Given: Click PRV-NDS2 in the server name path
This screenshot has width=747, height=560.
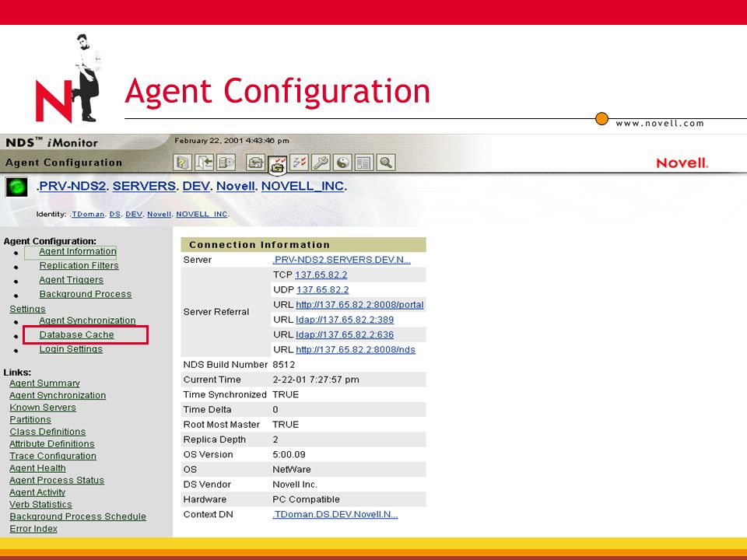Looking at the screenshot, I should (x=72, y=186).
